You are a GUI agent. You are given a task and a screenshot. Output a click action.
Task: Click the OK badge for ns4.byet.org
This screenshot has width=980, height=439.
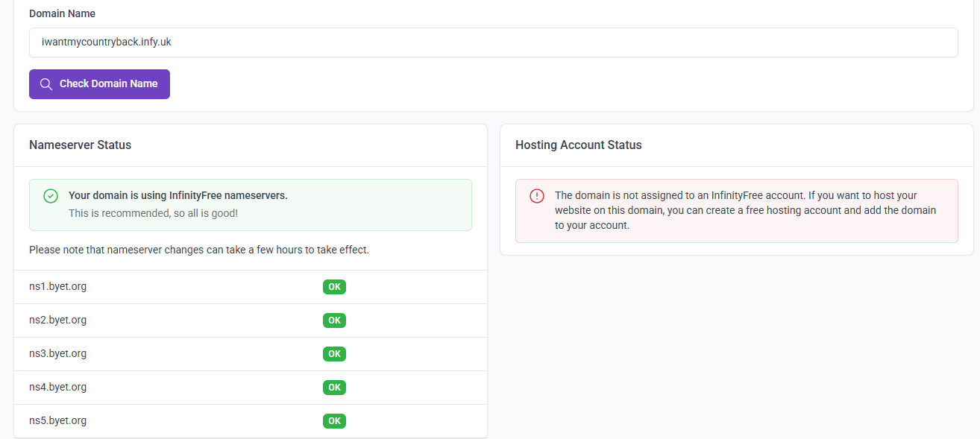[x=334, y=388]
